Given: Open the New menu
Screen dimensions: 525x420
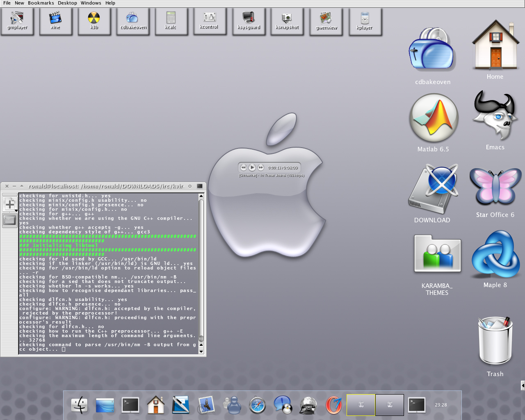Looking at the screenshot, I should (x=19, y=3).
